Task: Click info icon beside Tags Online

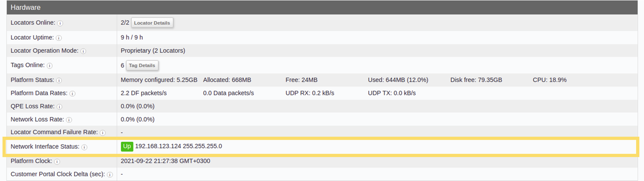Action: tap(50, 65)
